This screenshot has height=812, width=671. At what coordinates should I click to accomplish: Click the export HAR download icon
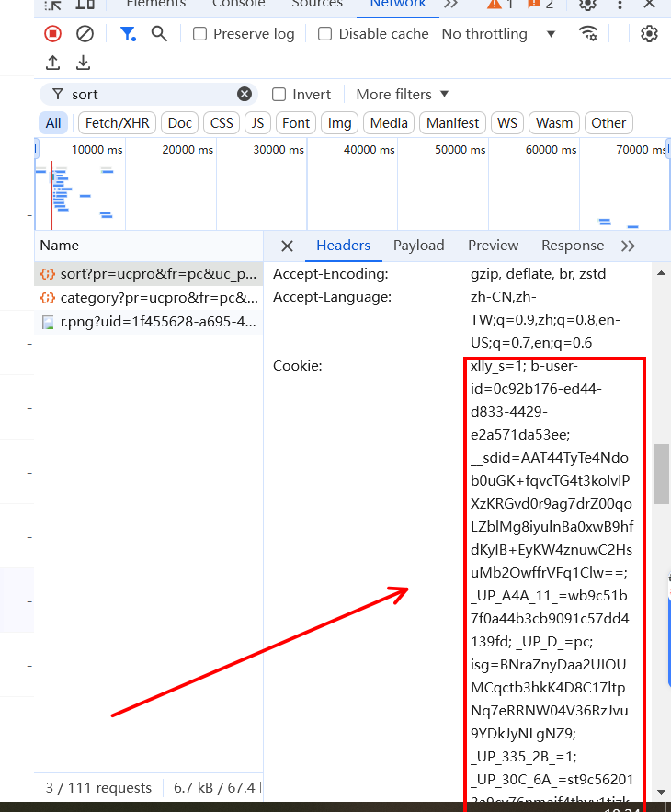pyautogui.click(x=83, y=63)
